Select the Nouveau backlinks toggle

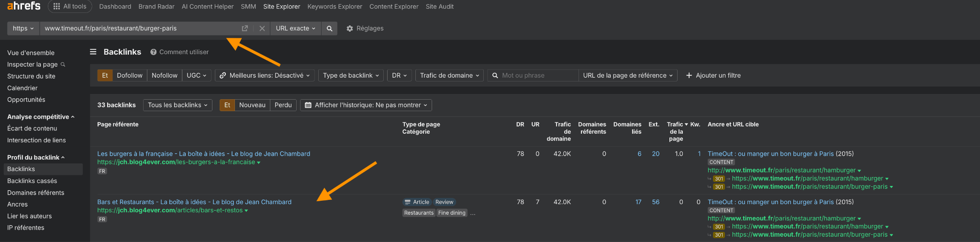(x=252, y=105)
